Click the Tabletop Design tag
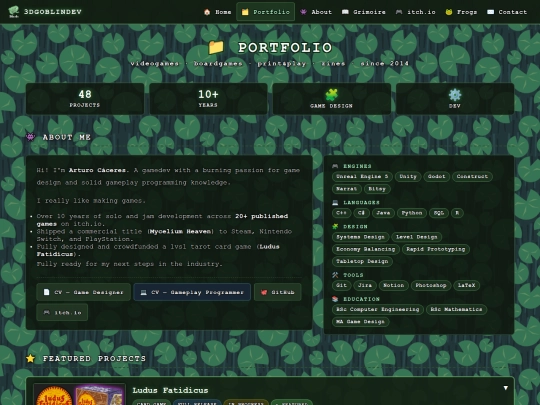The image size is (540, 405). (362, 261)
